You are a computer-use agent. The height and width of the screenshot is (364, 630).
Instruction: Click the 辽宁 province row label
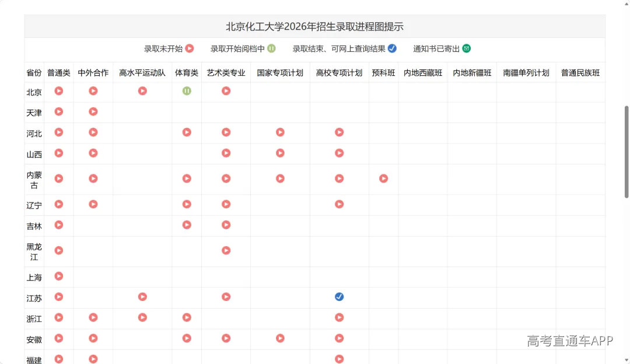click(34, 206)
